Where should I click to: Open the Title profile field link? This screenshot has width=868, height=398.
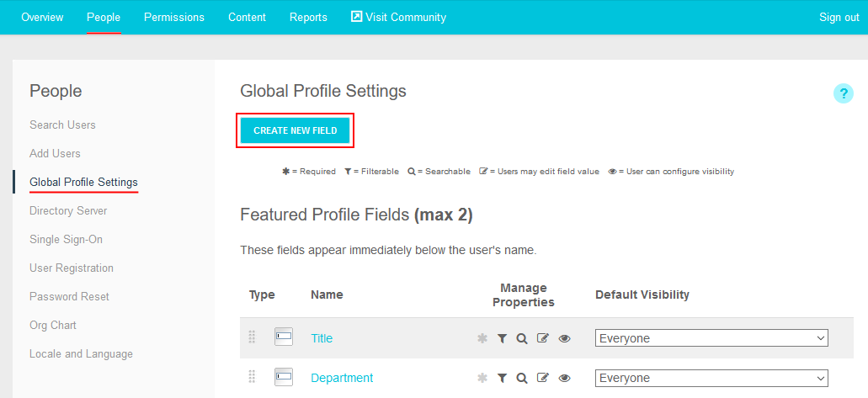pyautogui.click(x=322, y=338)
